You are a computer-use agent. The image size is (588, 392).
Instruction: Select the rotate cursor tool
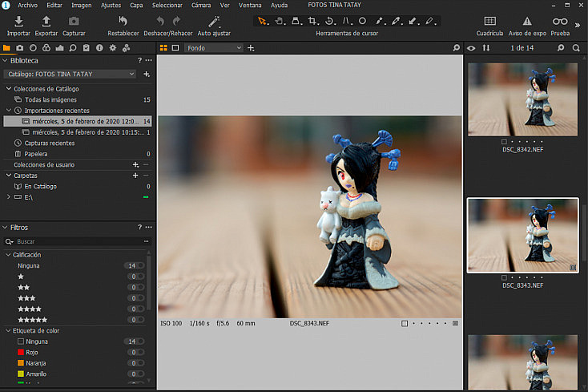(329, 21)
